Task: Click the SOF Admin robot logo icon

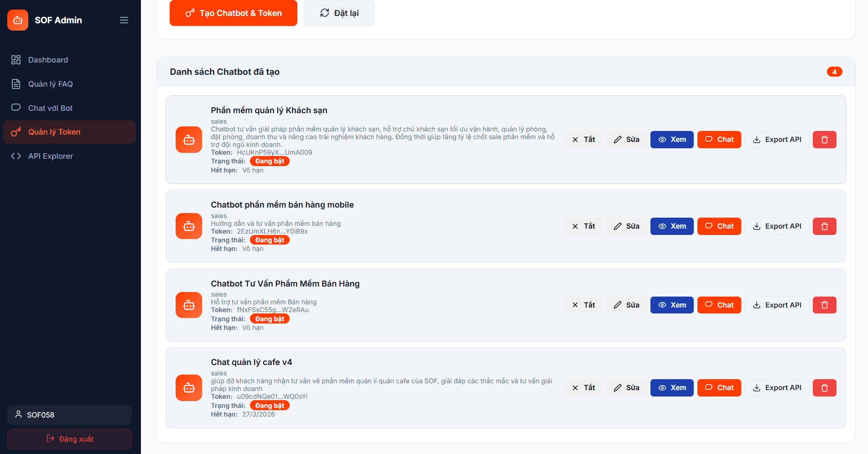Action: pos(17,20)
